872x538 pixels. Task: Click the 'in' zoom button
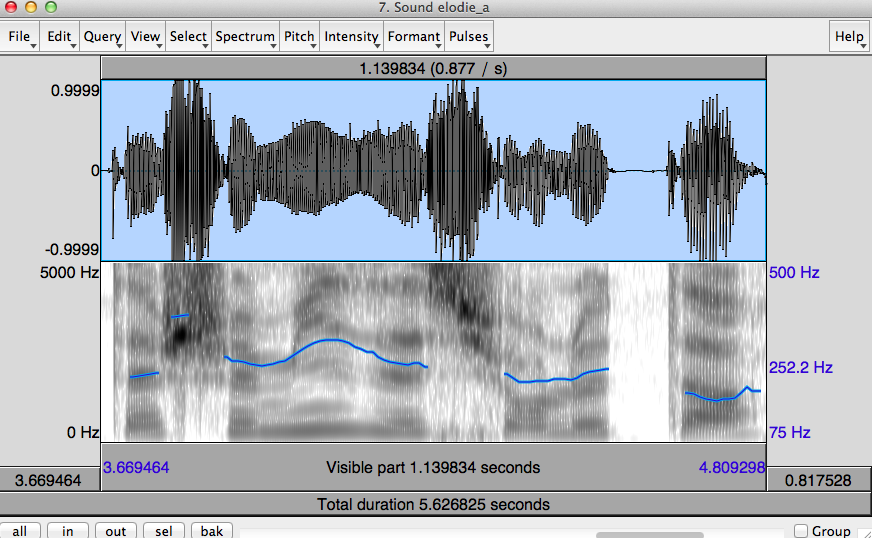tap(68, 531)
